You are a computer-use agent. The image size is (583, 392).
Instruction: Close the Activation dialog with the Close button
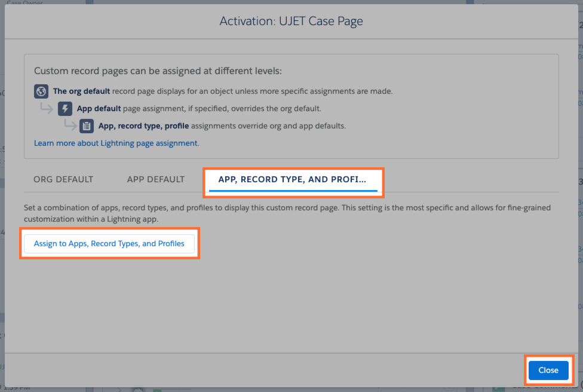[548, 370]
